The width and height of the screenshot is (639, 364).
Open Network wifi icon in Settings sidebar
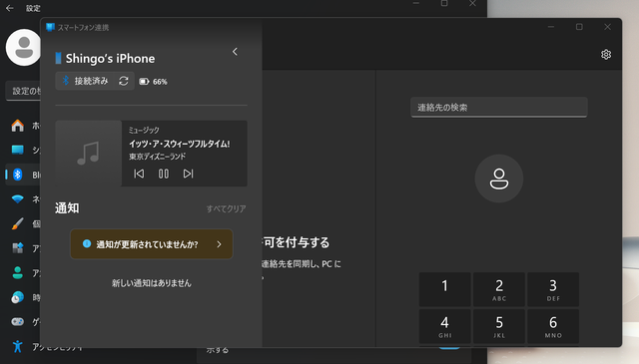pyautogui.click(x=18, y=199)
